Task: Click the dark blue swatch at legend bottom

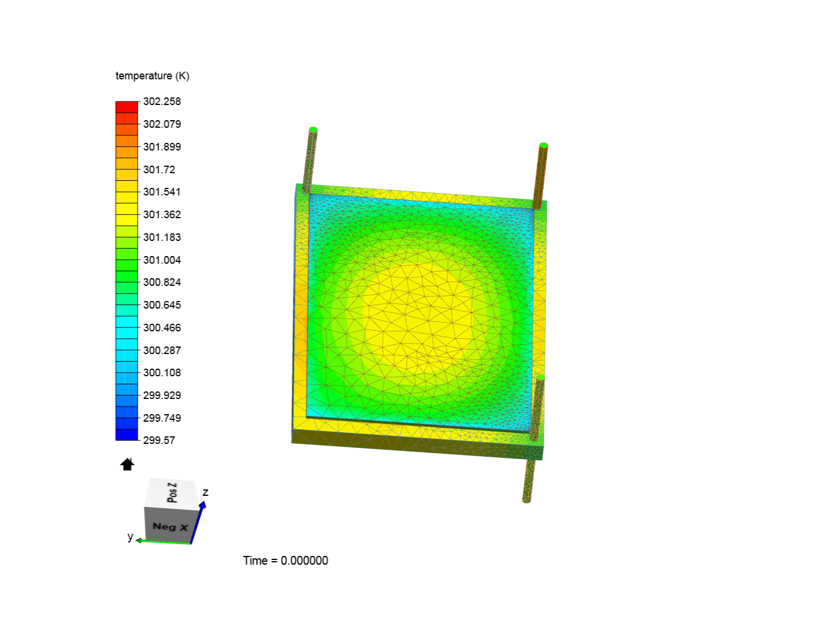Action: coord(127,435)
